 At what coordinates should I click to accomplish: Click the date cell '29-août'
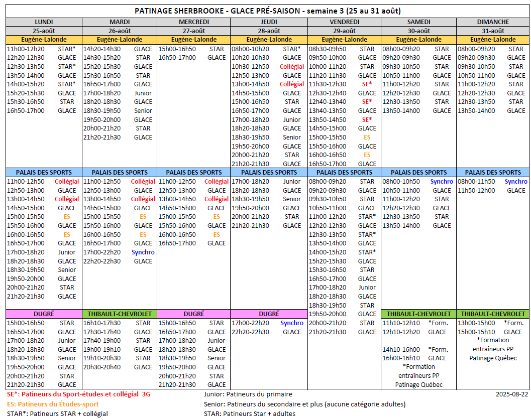pos(345,31)
